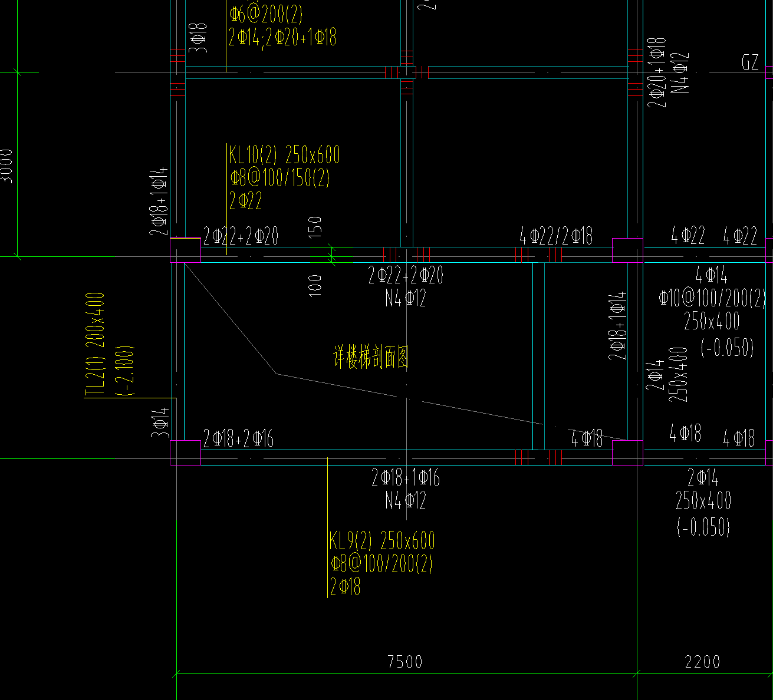The width and height of the screenshot is (773, 700).
Task: Click the 2200 dimension value
Action: click(x=703, y=662)
